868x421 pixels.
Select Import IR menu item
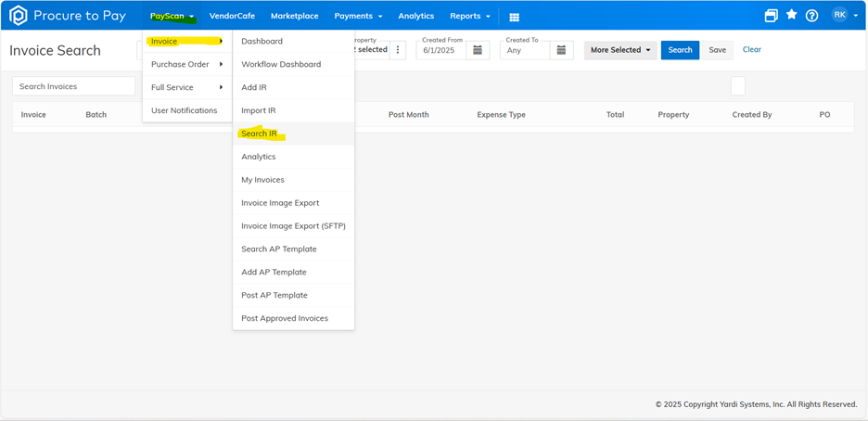point(293,110)
